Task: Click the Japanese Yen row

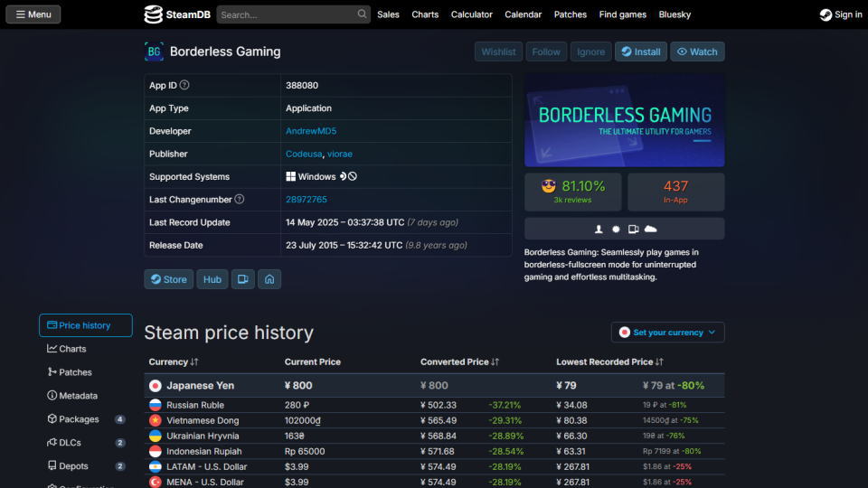Action: point(434,386)
